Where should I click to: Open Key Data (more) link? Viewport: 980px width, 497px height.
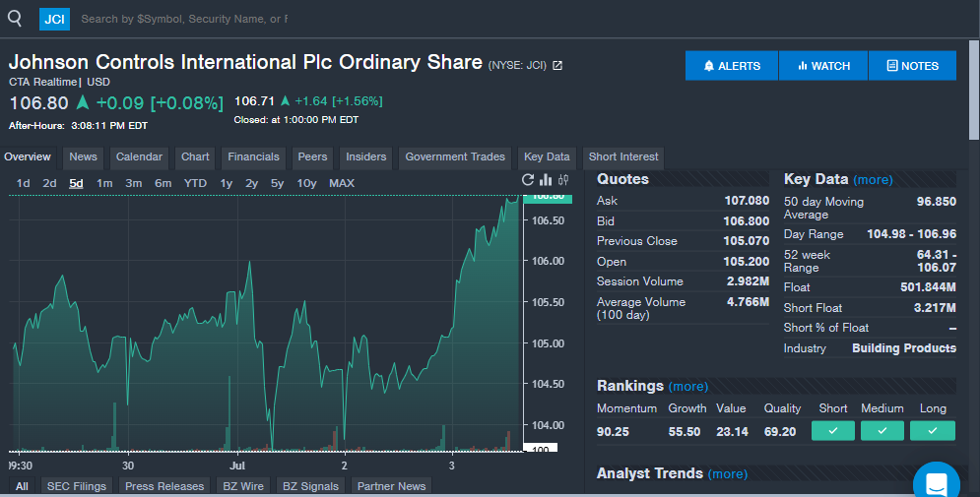click(x=873, y=180)
